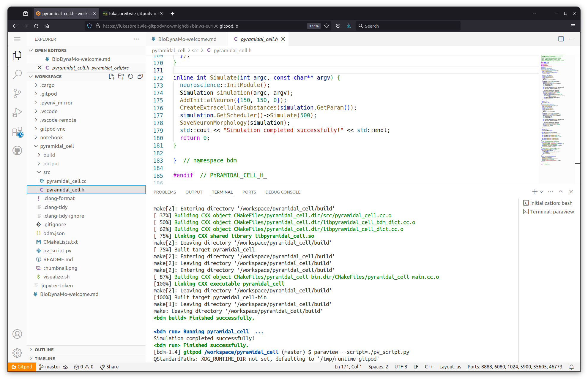Expand the OUTLINE section
Image resolution: width=588 pixels, height=380 pixels.
pos(44,350)
